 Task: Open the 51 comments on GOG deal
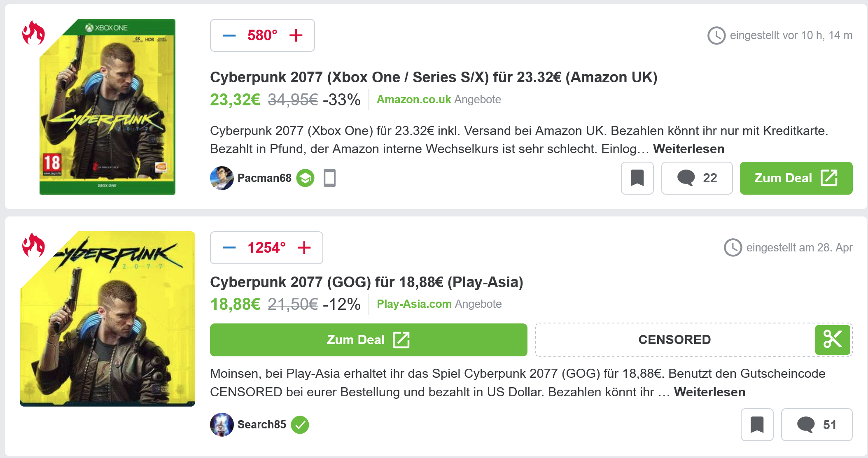coord(817,425)
